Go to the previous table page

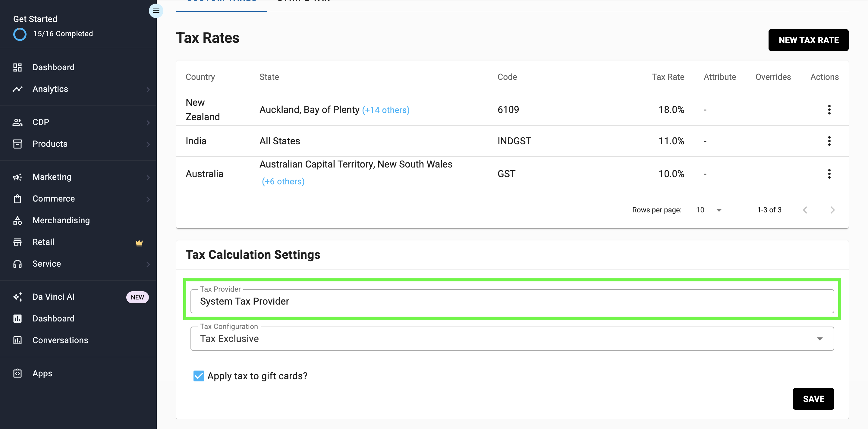point(805,210)
